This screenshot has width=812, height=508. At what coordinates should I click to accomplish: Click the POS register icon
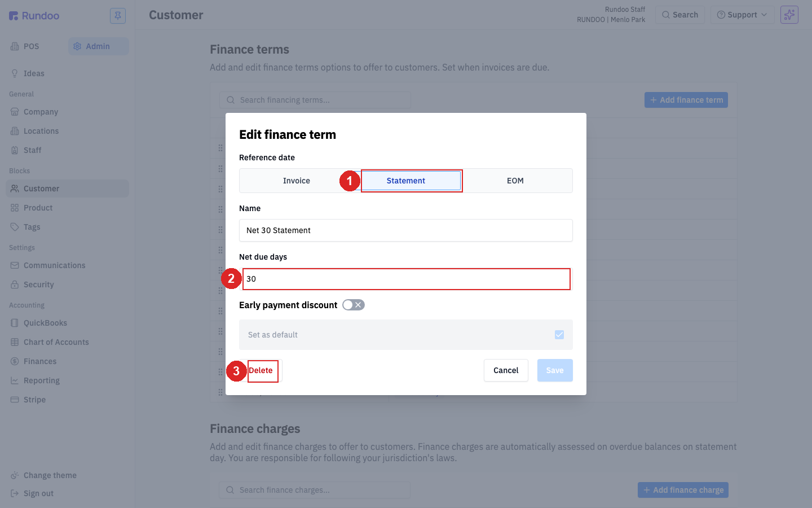tap(15, 46)
